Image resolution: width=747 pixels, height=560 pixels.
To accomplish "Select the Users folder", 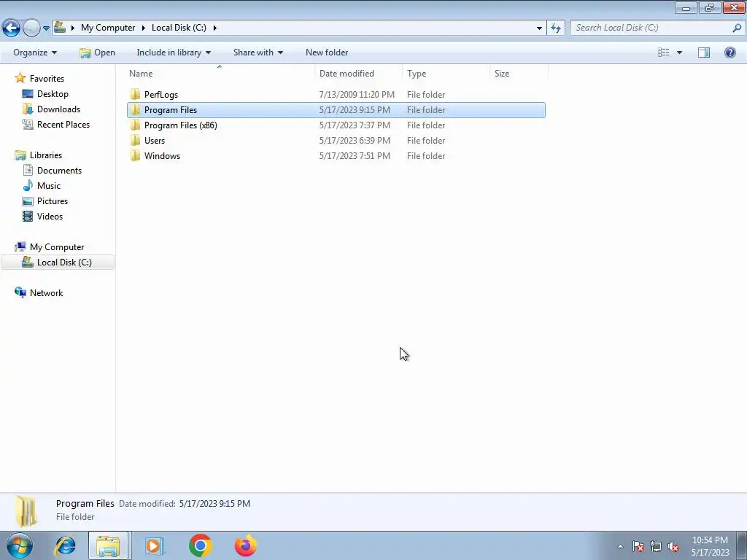I will 155,141.
